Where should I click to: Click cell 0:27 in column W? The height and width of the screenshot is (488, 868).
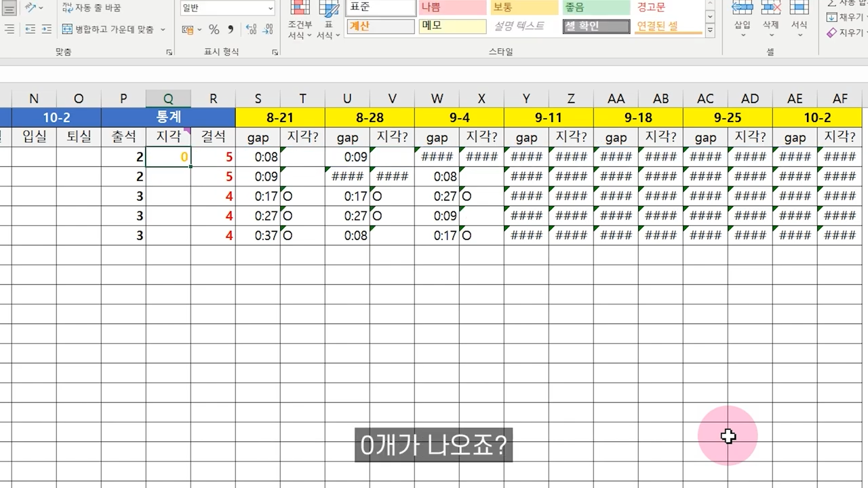tap(437, 197)
